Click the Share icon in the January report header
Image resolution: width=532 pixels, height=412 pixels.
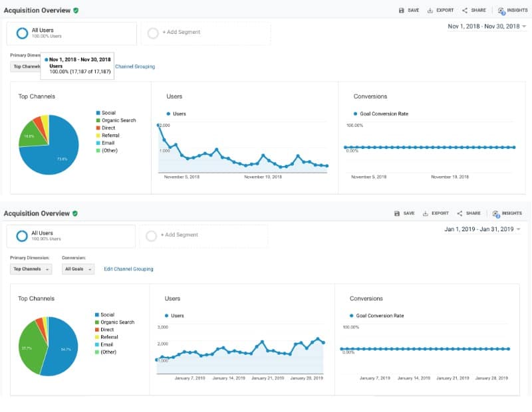tap(460, 213)
